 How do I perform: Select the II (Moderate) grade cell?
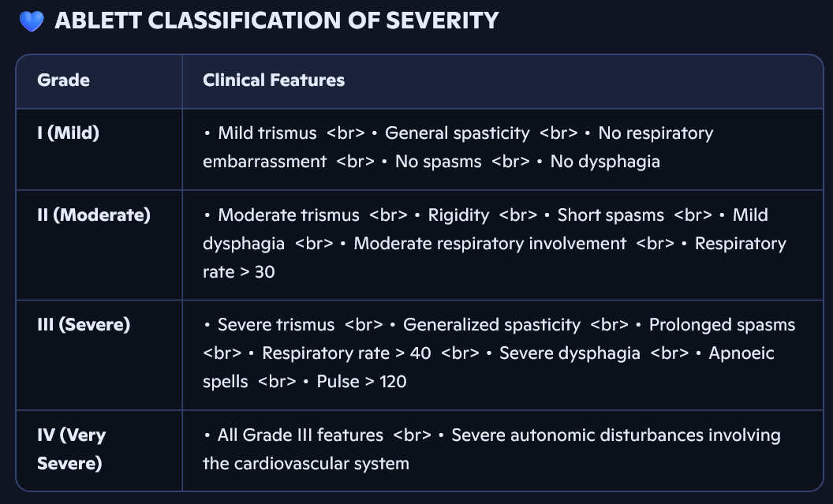[x=94, y=215]
